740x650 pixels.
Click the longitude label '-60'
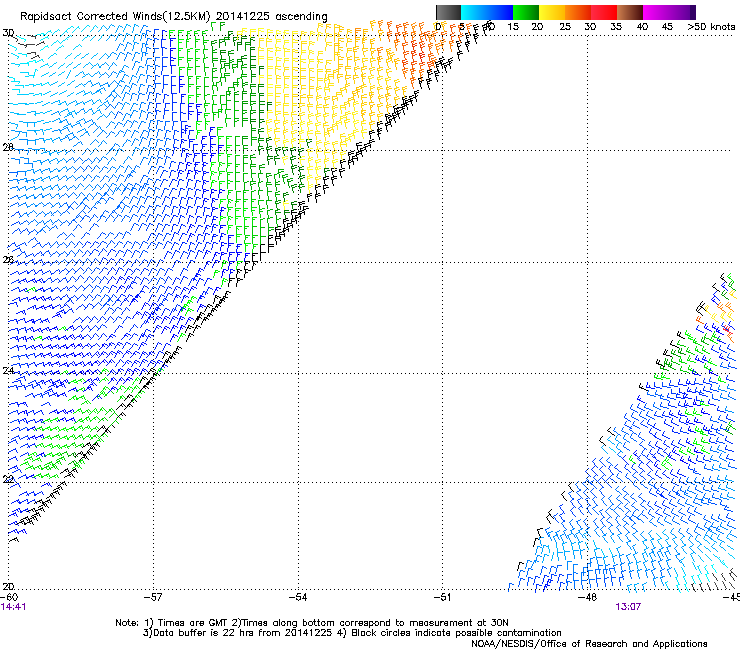pos(9,598)
